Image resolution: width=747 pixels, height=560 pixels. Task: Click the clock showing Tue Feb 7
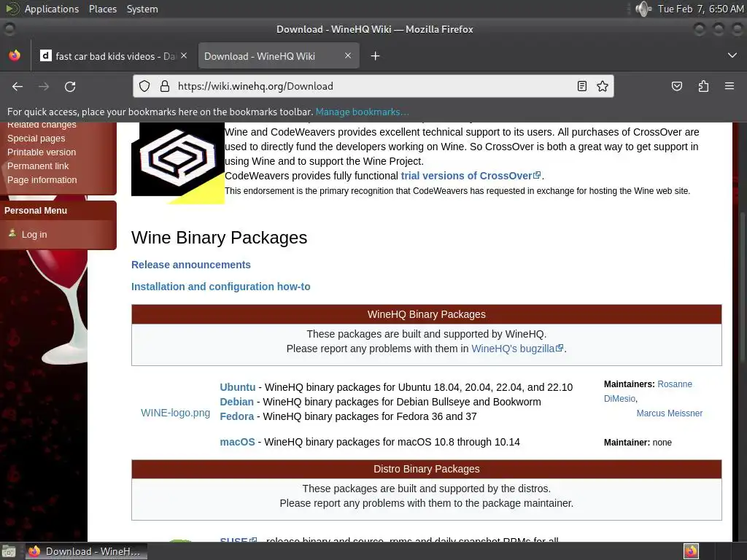[700, 9]
